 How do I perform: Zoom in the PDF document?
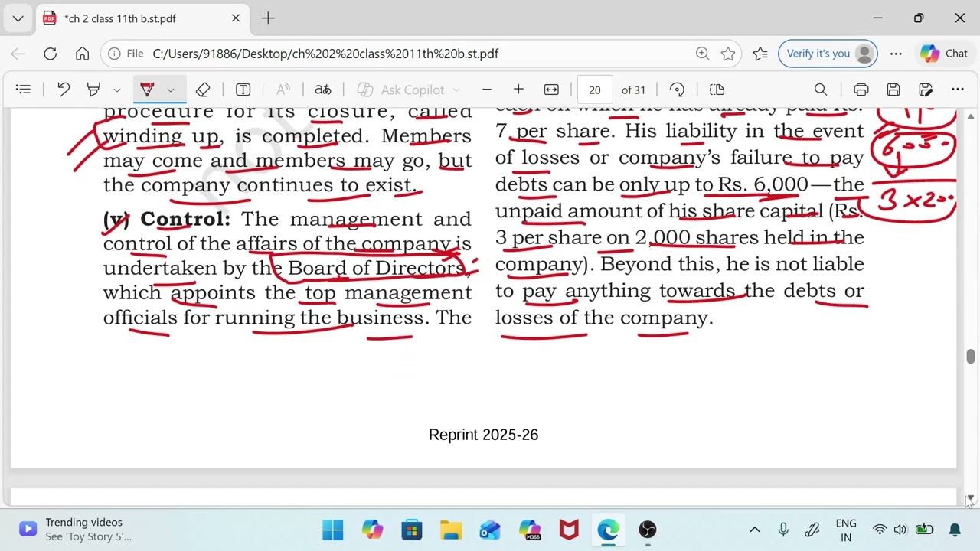[518, 90]
